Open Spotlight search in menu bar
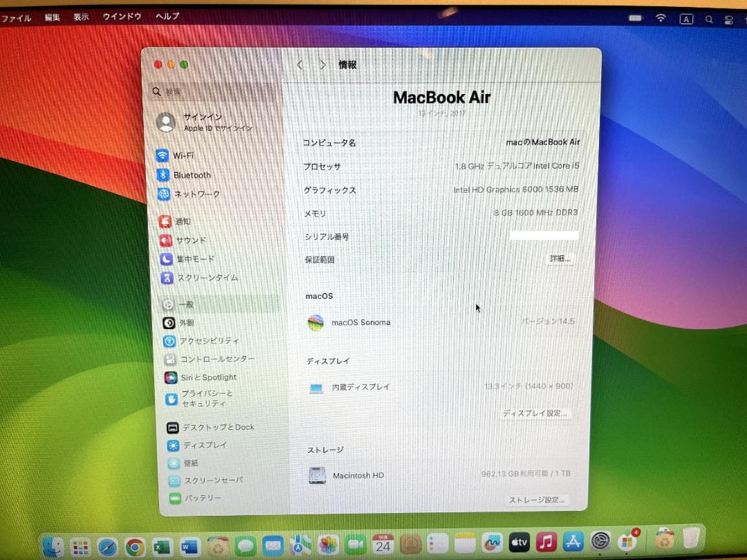 point(709,19)
